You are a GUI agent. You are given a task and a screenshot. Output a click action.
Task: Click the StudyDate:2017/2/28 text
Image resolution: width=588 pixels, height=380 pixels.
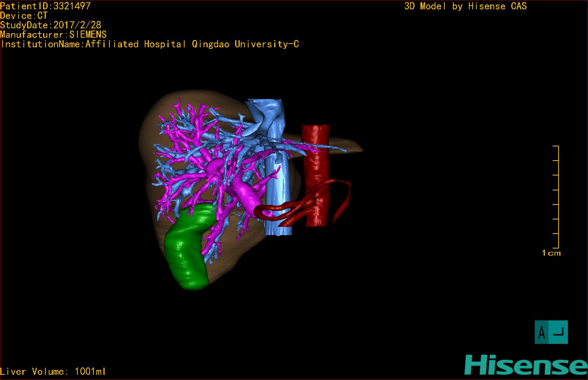point(51,25)
